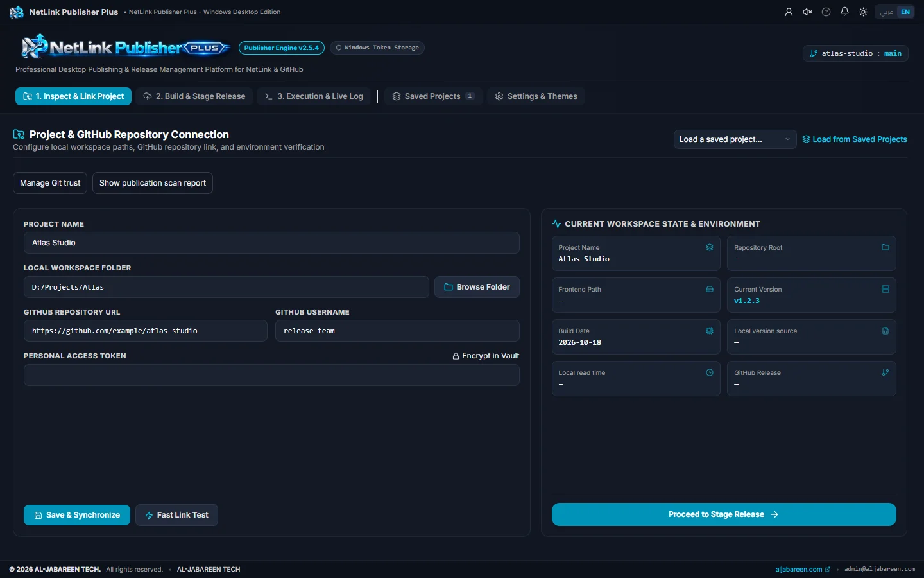The width and height of the screenshot is (924, 578).
Task: Click the server icon in Current Version card
Action: 886,289
